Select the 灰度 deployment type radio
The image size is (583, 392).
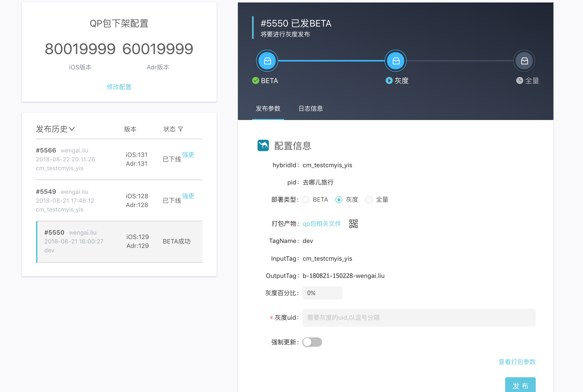point(339,200)
